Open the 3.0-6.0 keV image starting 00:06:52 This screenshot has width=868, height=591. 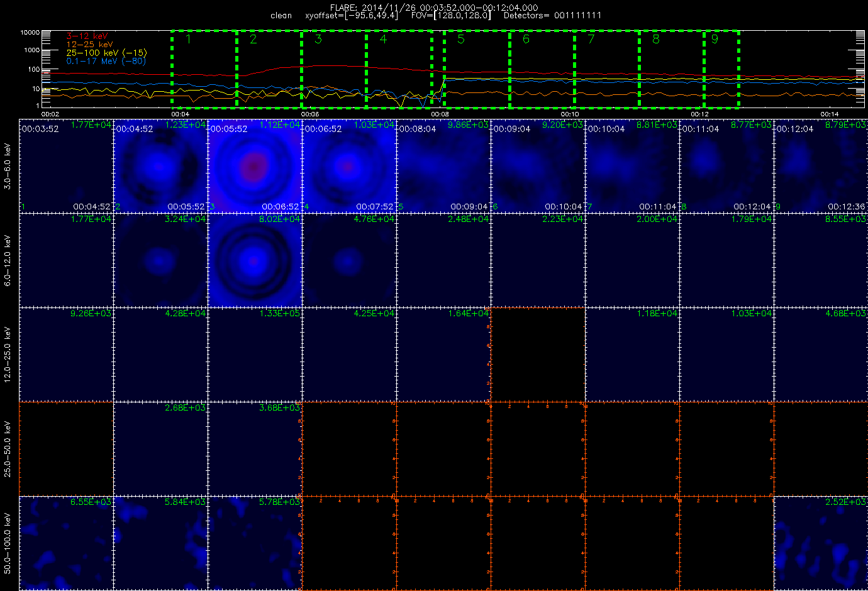[x=349, y=166]
